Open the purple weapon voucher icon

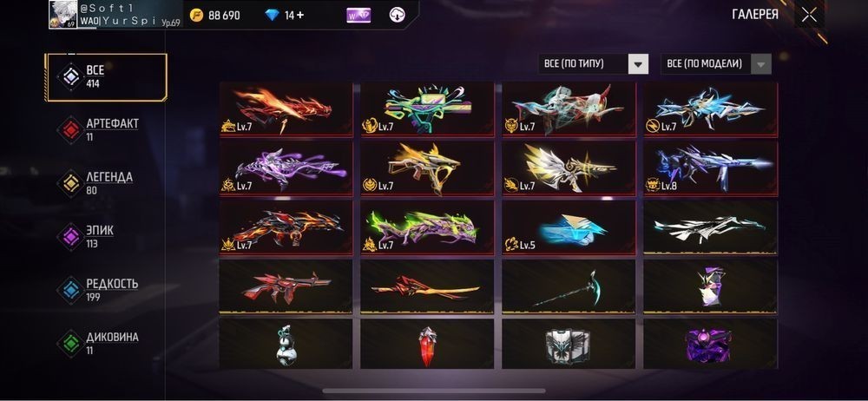(358, 16)
